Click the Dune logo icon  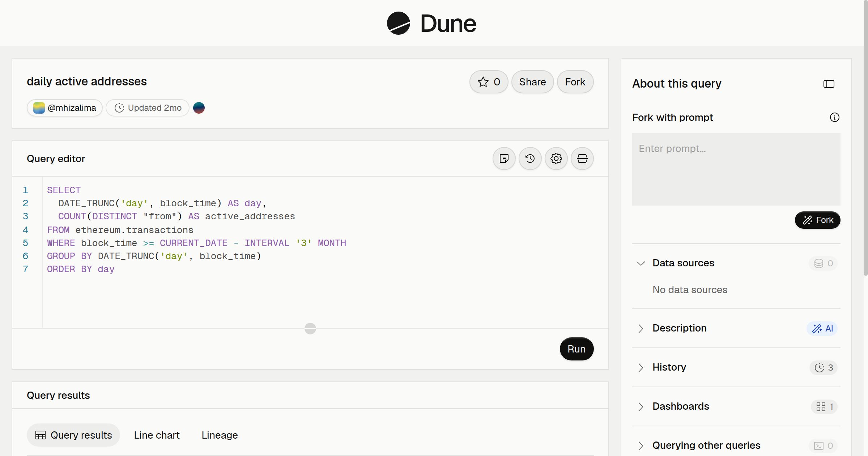pos(398,23)
